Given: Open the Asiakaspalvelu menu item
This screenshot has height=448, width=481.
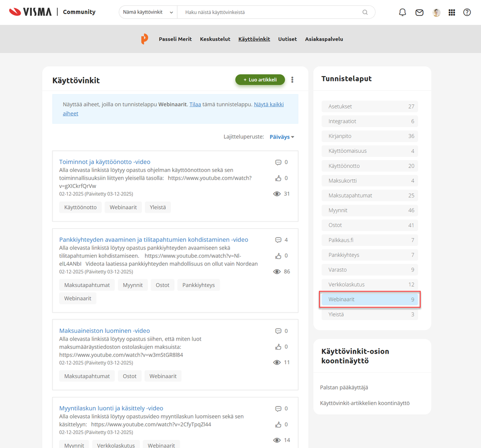Looking at the screenshot, I should click(324, 39).
